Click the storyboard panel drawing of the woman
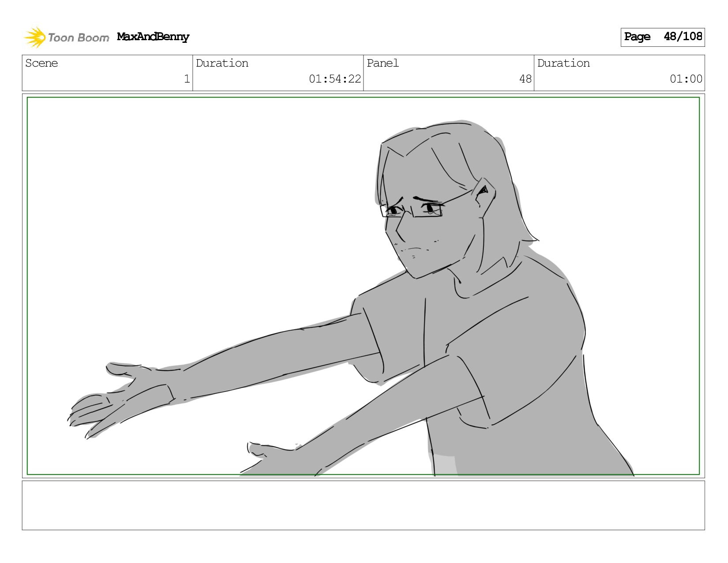Viewport: 728px width, 563px height. tap(363, 286)
